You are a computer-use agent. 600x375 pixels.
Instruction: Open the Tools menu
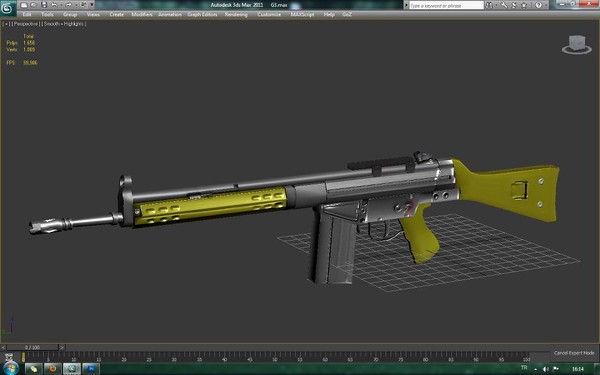tap(47, 15)
